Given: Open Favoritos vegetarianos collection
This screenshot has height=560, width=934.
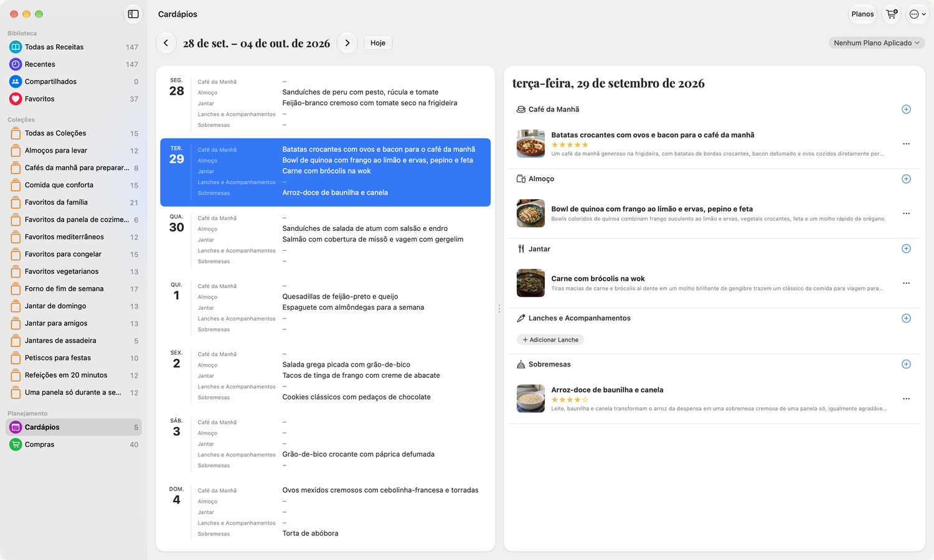Looking at the screenshot, I should pos(73,272).
